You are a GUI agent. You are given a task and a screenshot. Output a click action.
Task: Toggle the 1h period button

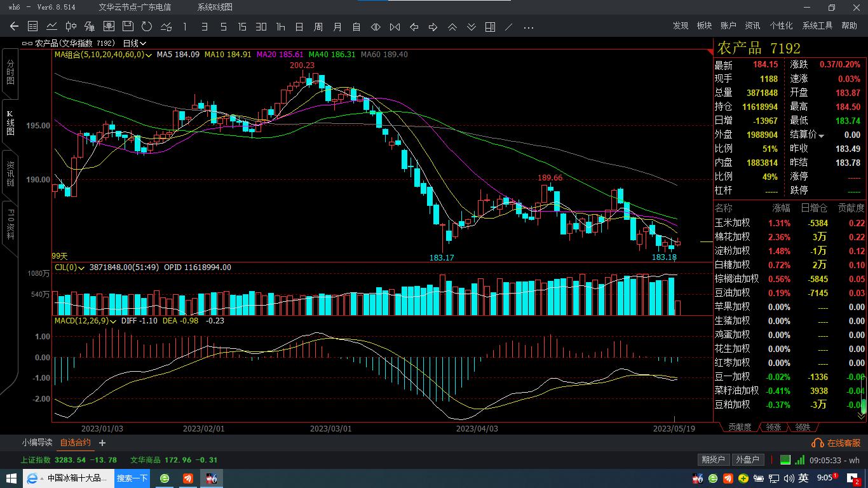pyautogui.click(x=280, y=27)
